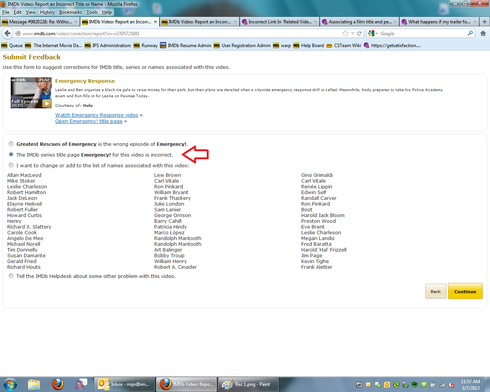Open The Internet Movie Da... bookmark

coord(54,45)
